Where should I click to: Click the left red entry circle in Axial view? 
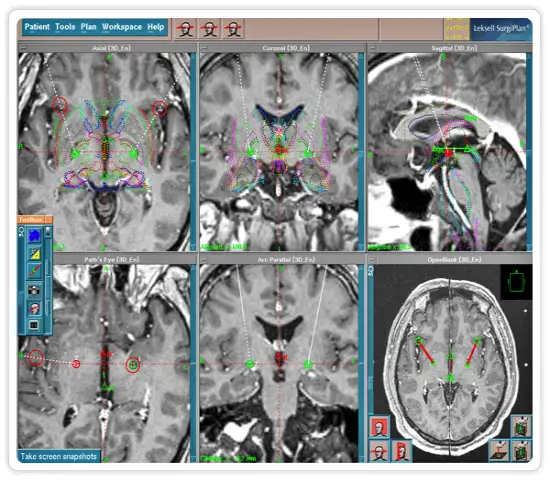pyautogui.click(x=60, y=105)
